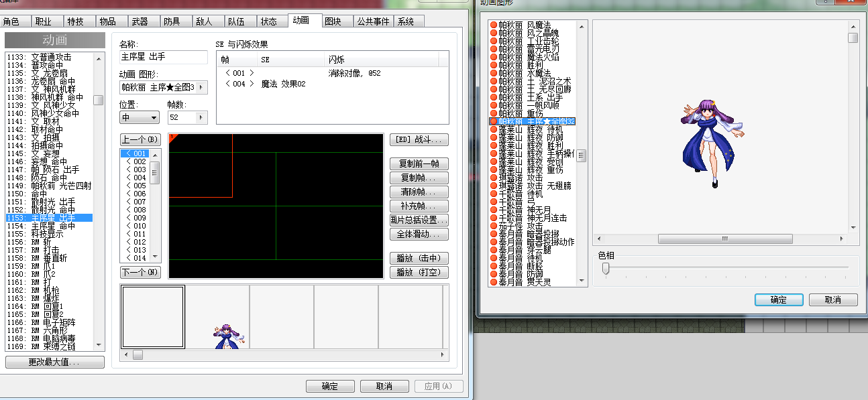Click the 名称 name input field
The image size is (868, 400).
[164, 57]
